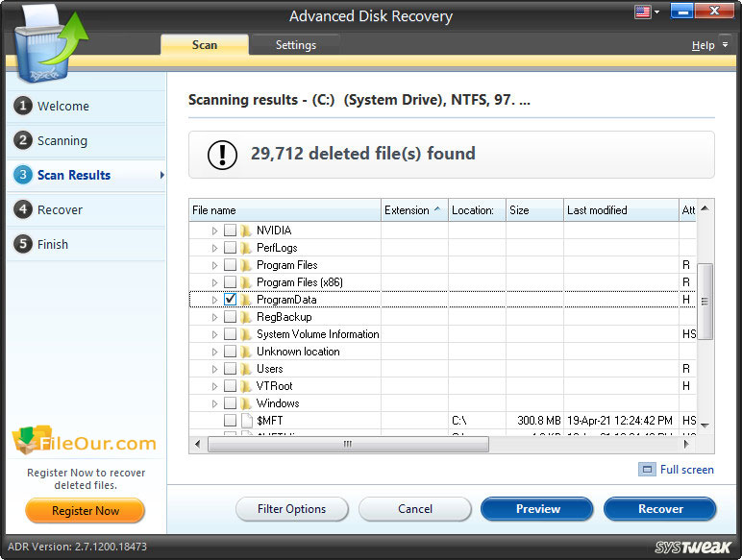The image size is (742, 560).
Task: Sort by the Last modified column header
Action: [x=621, y=210]
